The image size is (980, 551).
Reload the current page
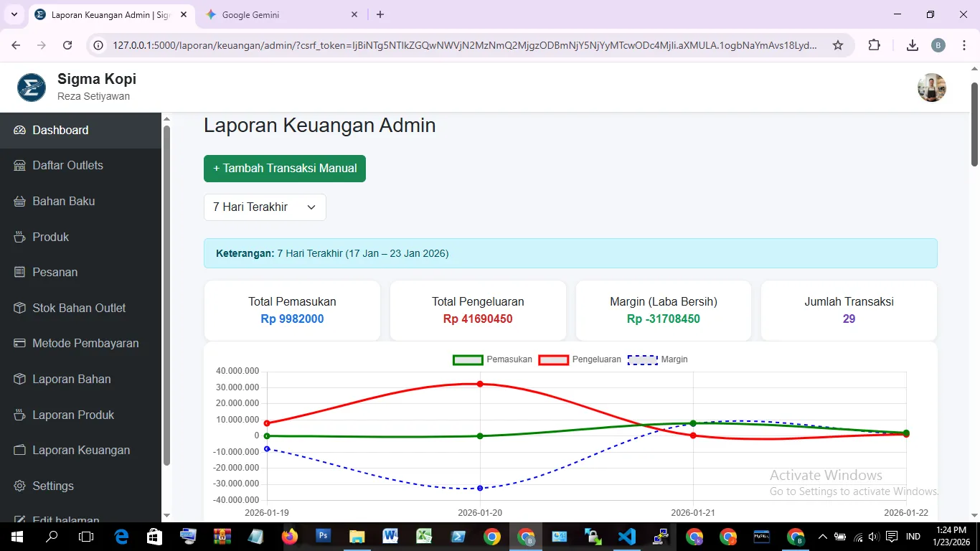pos(67,45)
